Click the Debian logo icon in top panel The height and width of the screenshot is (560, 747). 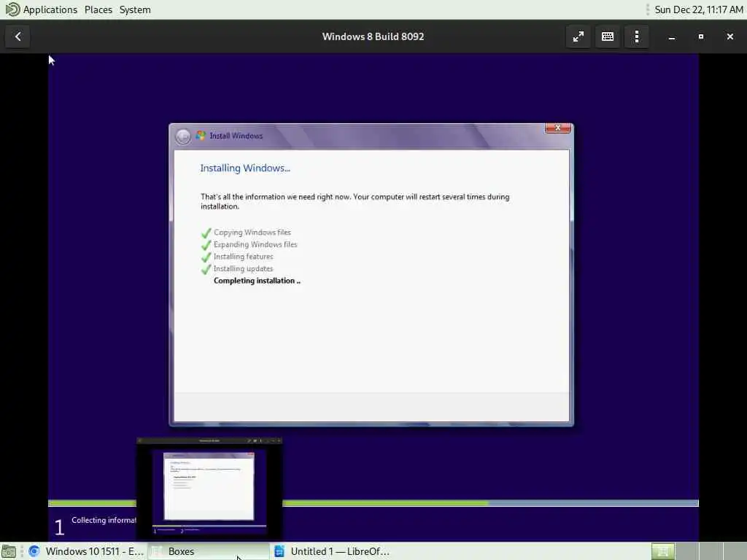(x=12, y=9)
